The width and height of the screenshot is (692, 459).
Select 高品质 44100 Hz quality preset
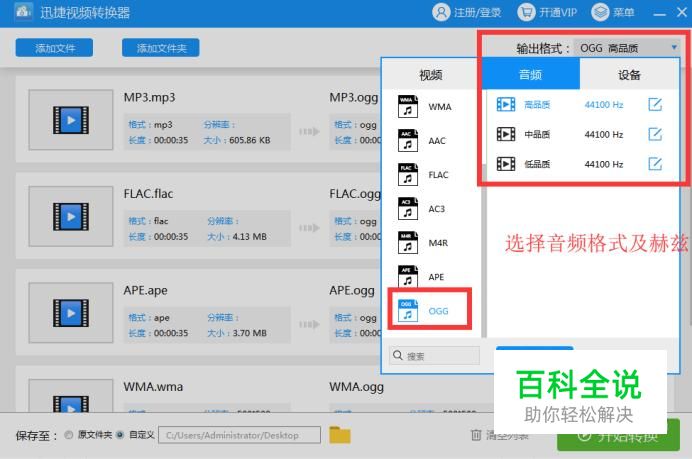(x=580, y=105)
